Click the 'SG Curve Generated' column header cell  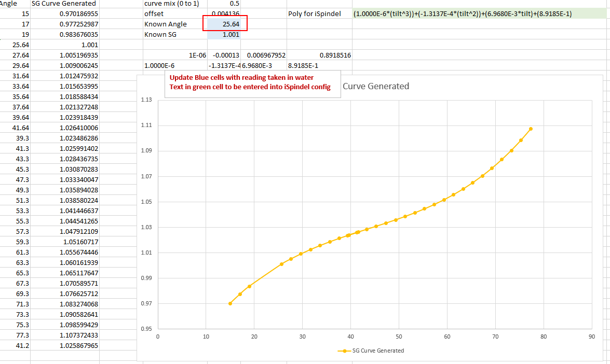pos(64,3)
